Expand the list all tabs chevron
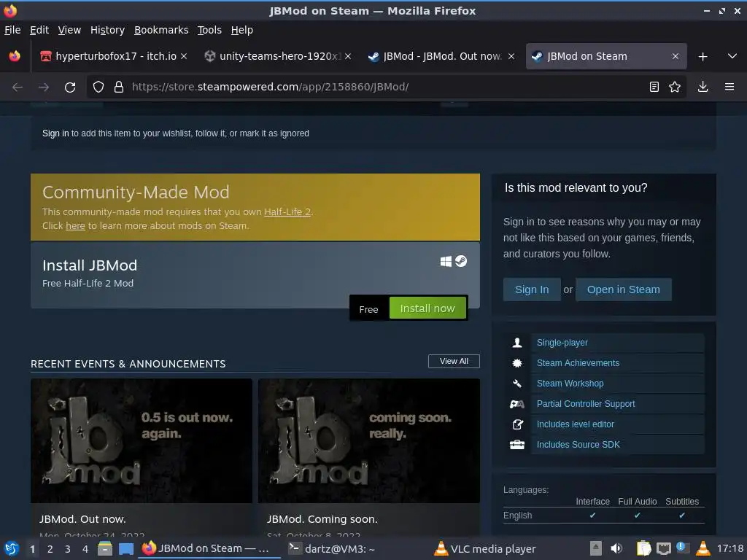The image size is (747, 560). pyautogui.click(x=732, y=56)
